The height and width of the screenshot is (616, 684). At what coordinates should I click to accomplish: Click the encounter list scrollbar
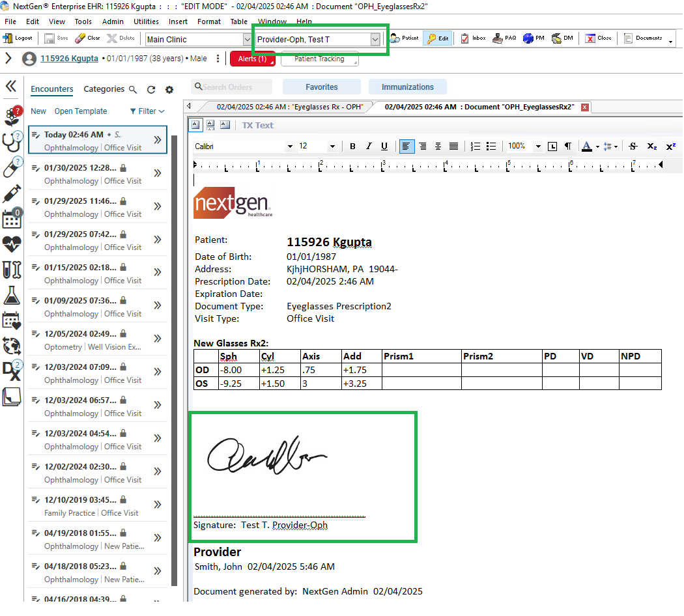175,361
